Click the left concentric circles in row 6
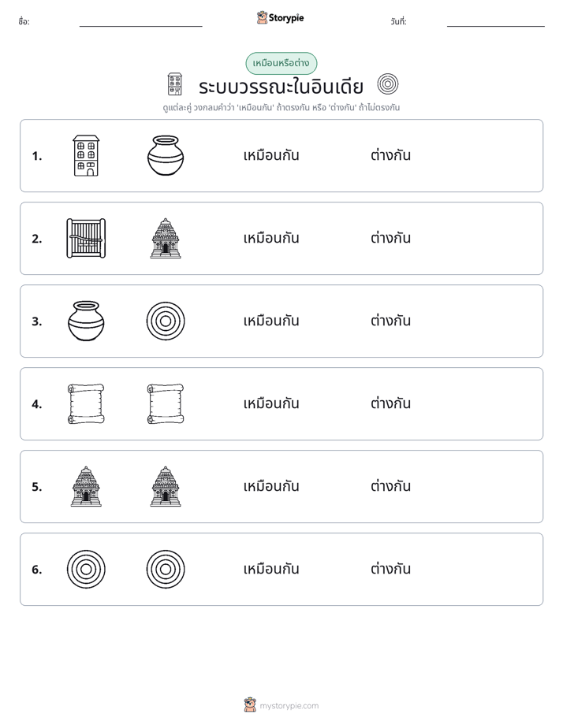 tap(86, 569)
